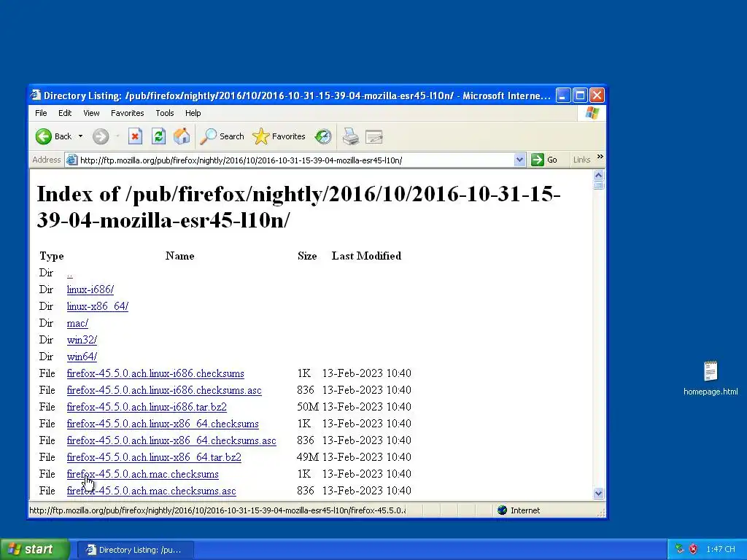Expand the Links toolbar chevron

600,157
